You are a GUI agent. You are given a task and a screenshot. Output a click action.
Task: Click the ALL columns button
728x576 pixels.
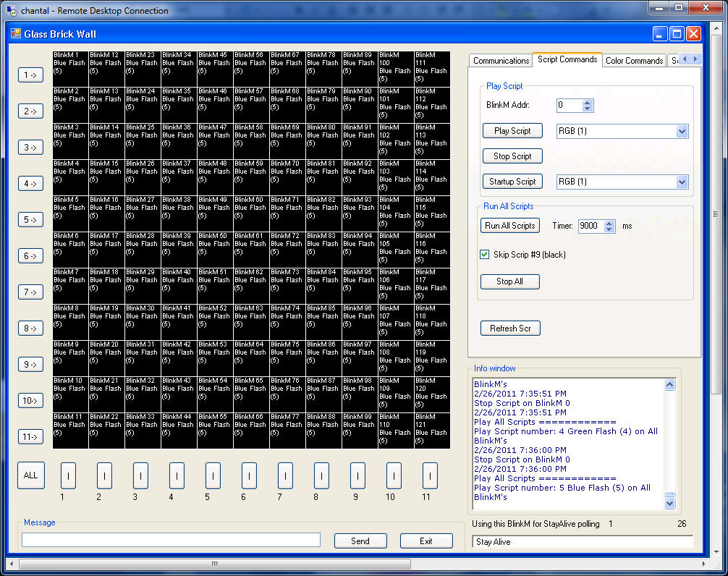(x=30, y=475)
